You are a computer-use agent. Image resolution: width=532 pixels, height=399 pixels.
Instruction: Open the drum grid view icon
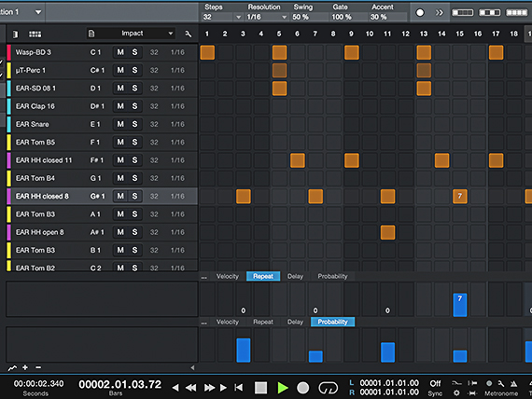[35, 34]
